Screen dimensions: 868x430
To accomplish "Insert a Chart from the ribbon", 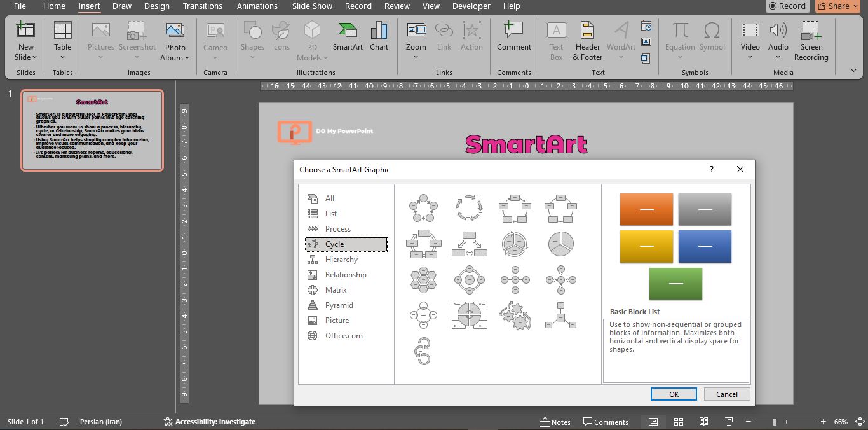I will coord(379,38).
